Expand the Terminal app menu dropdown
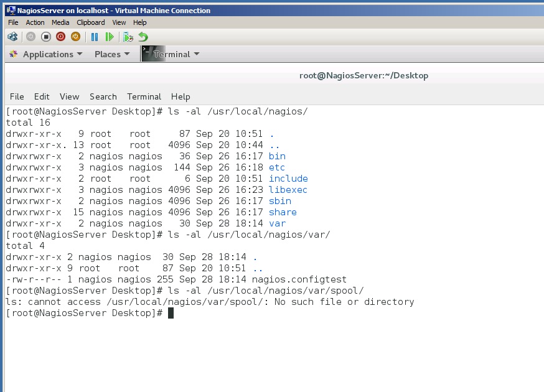Screen dimensions: 544x392 point(177,54)
